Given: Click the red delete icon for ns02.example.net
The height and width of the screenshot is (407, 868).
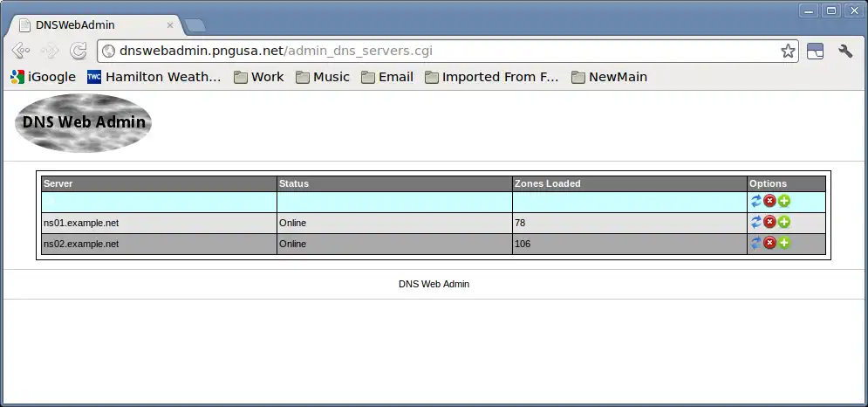Looking at the screenshot, I should [769, 243].
